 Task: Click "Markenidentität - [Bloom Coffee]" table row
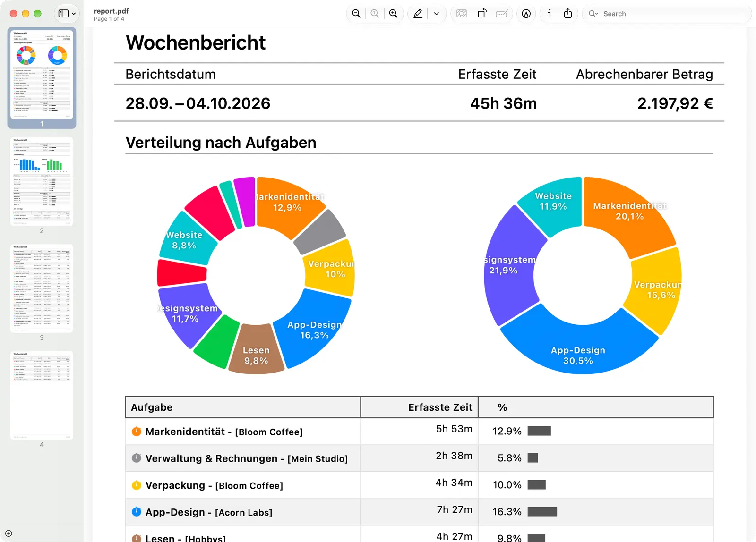[419, 431]
